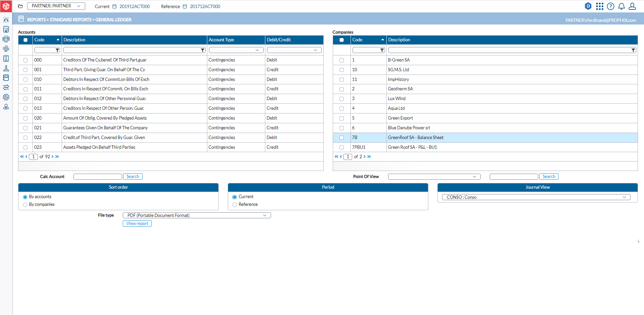Choose the Reference period option
The height and width of the screenshot is (315, 644).
(235, 205)
